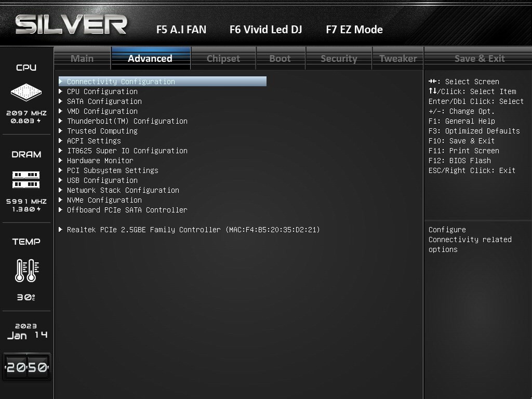The image size is (532, 399).
Task: Switch to F7 EZ Mode
Action: tap(354, 30)
